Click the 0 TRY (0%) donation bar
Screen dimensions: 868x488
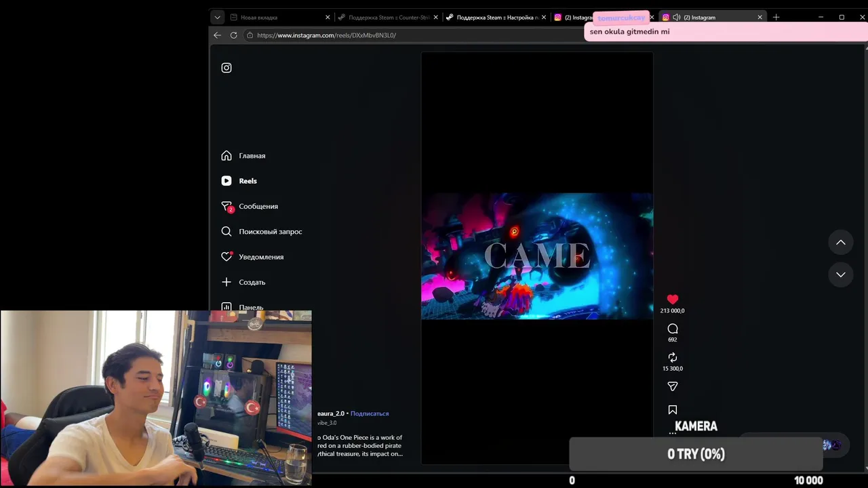point(696,454)
